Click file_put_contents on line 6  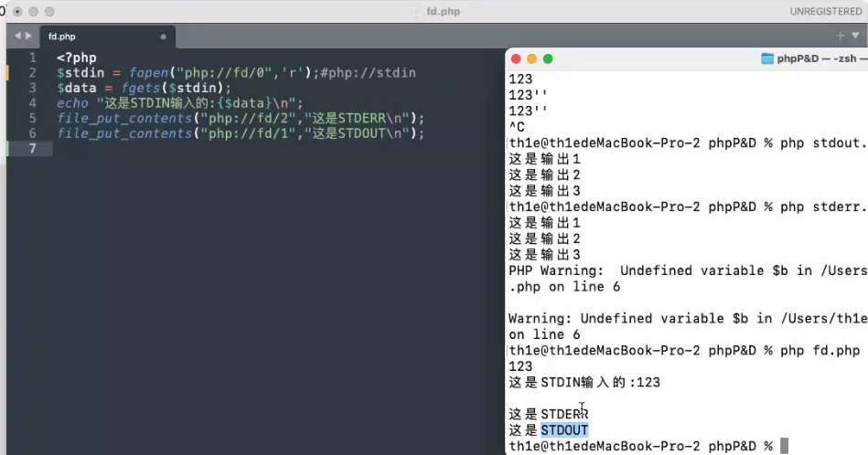tap(124, 133)
